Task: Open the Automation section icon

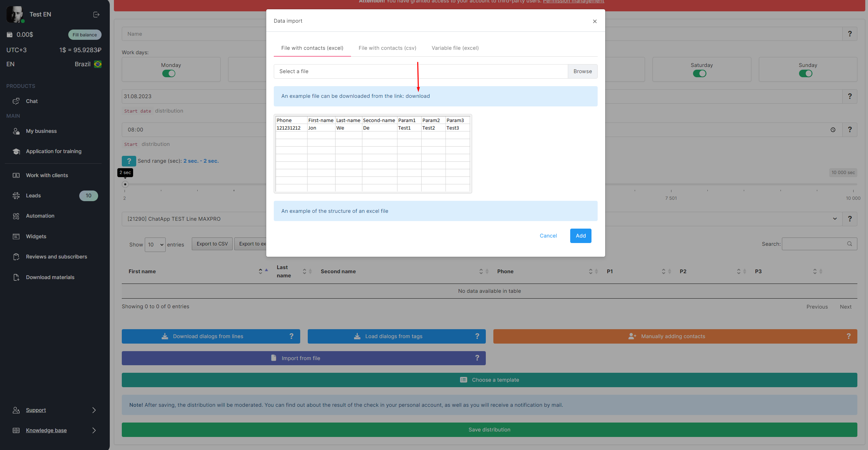Action: coord(16,216)
